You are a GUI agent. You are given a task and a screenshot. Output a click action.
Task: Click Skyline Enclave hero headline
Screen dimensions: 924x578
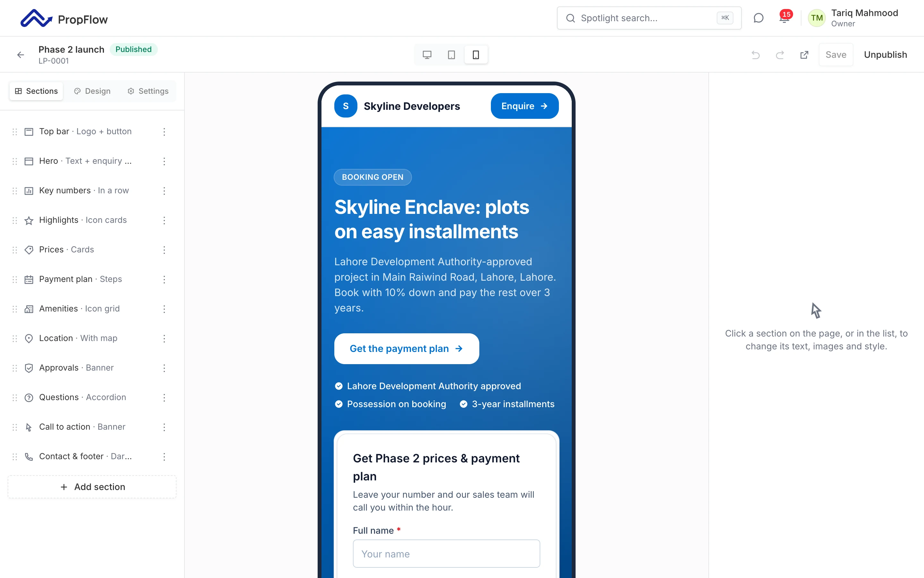click(432, 219)
